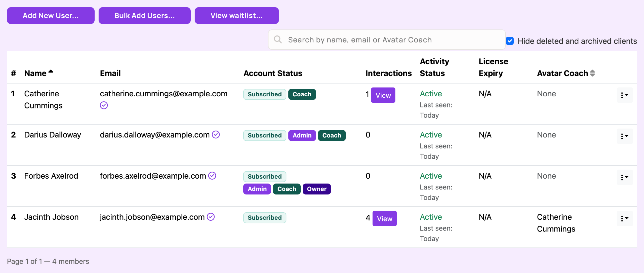Click Admin badge in Forbes Axelrod row
This screenshot has height=273, width=644.
(x=257, y=189)
